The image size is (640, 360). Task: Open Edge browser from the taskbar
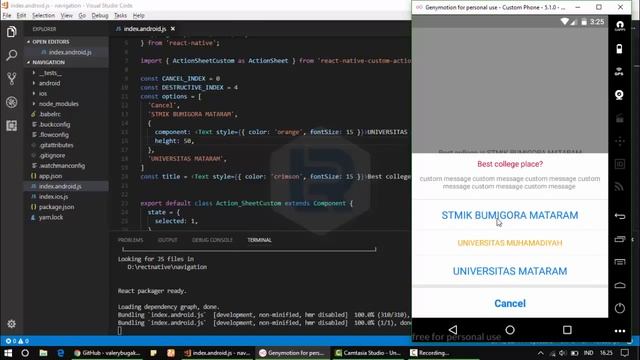[61, 353]
